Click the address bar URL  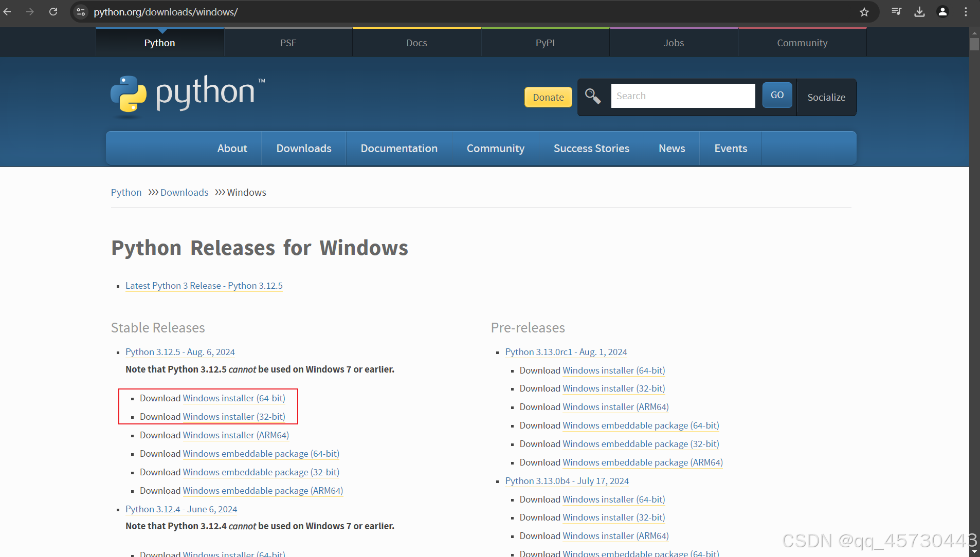tap(166, 12)
